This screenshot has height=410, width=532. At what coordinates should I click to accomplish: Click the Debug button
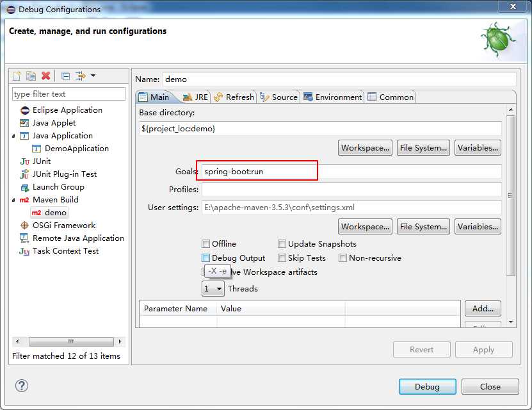click(x=427, y=386)
